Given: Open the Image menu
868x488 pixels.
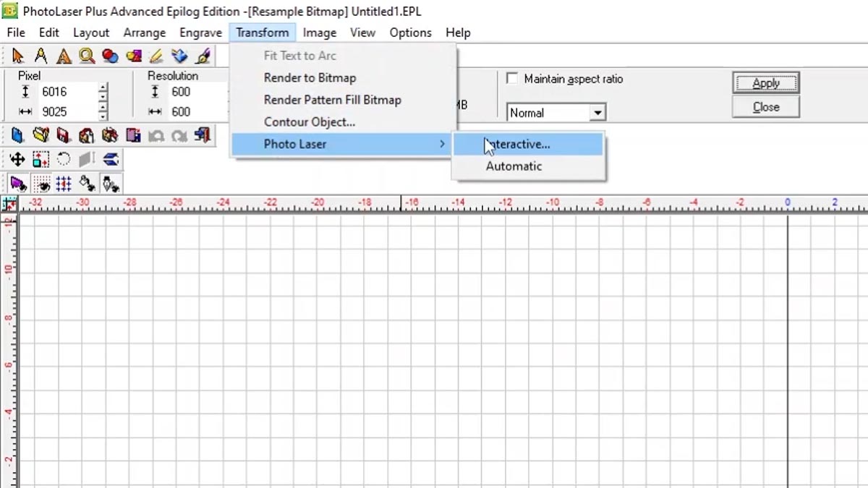Looking at the screenshot, I should click(320, 33).
